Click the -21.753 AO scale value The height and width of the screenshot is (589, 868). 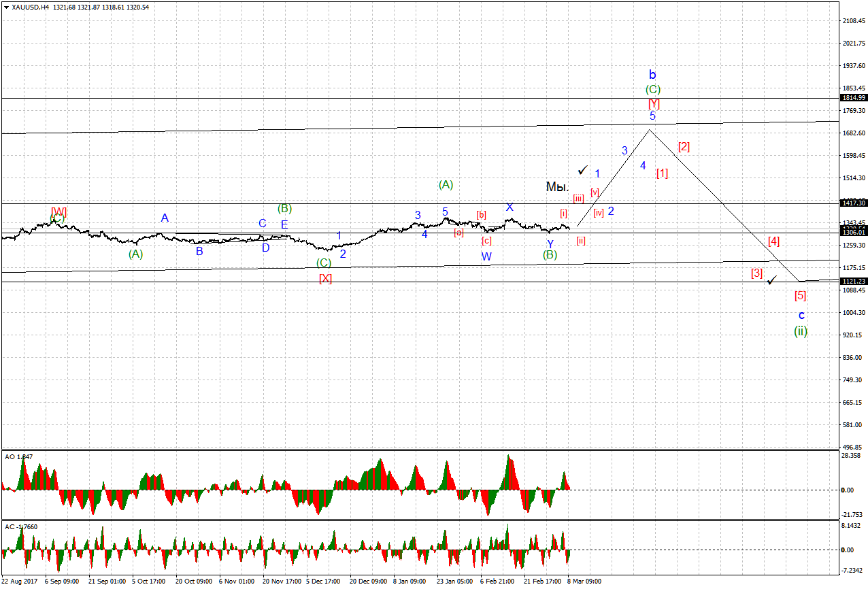pos(852,515)
